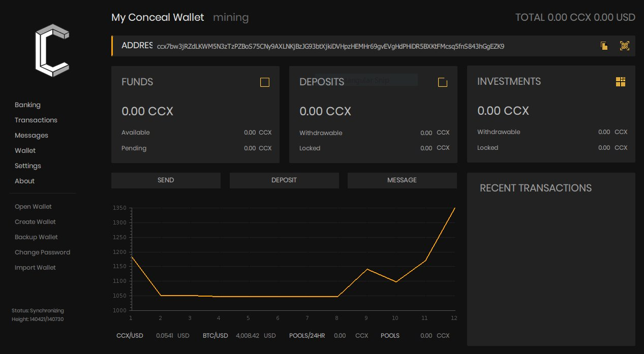
Task: Open the address QR code icon
Action: [625, 46]
